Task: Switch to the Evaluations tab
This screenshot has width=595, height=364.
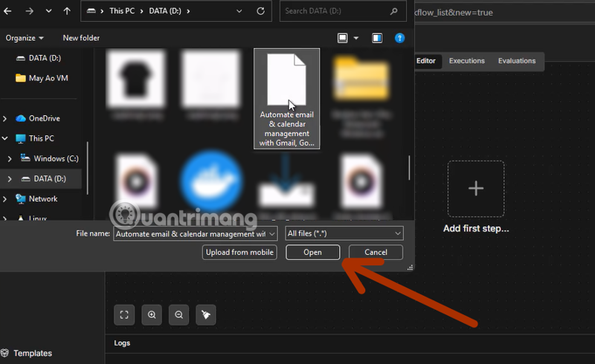Action: point(517,61)
